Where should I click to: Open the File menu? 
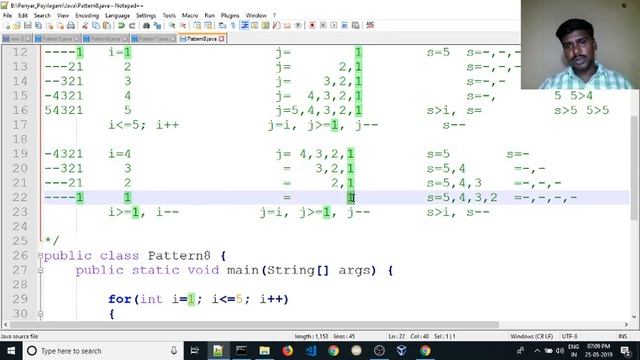[7, 16]
